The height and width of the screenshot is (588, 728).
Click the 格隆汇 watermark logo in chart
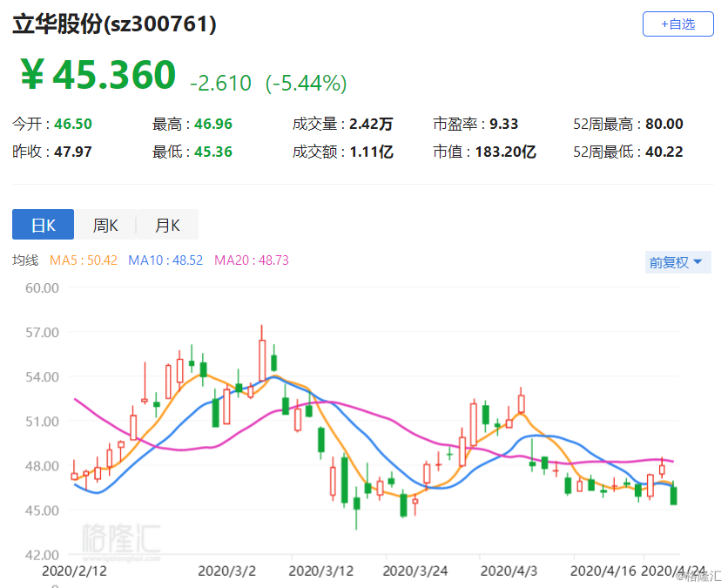(x=121, y=540)
